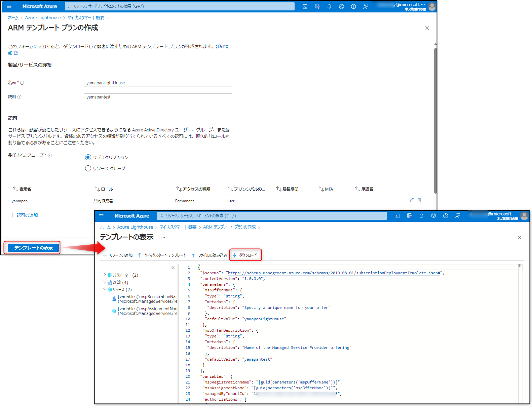Image resolution: width=532 pixels, height=406 pixels.
Task: Open help icon in front template window
Action: pos(446,216)
